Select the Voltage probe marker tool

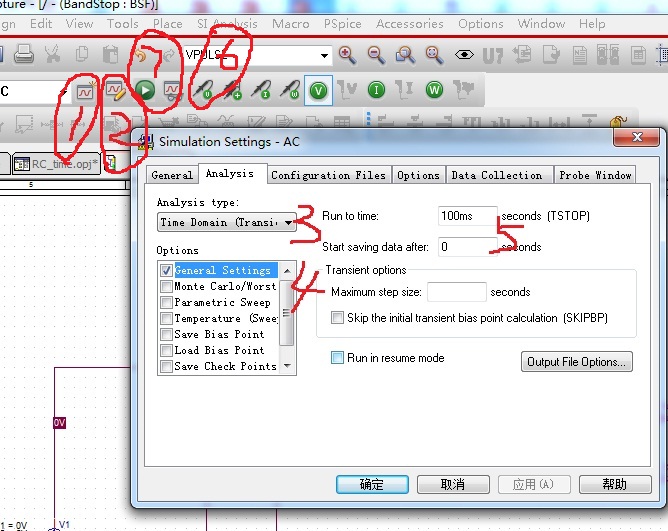202,90
